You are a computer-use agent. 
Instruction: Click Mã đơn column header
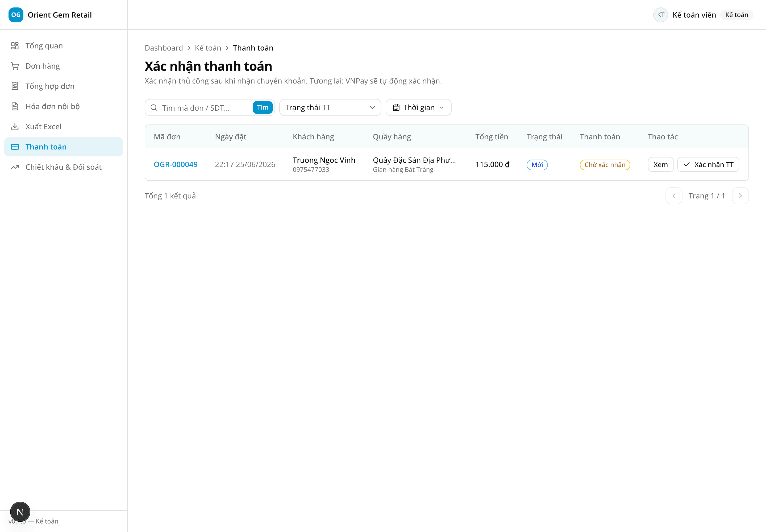(x=167, y=137)
